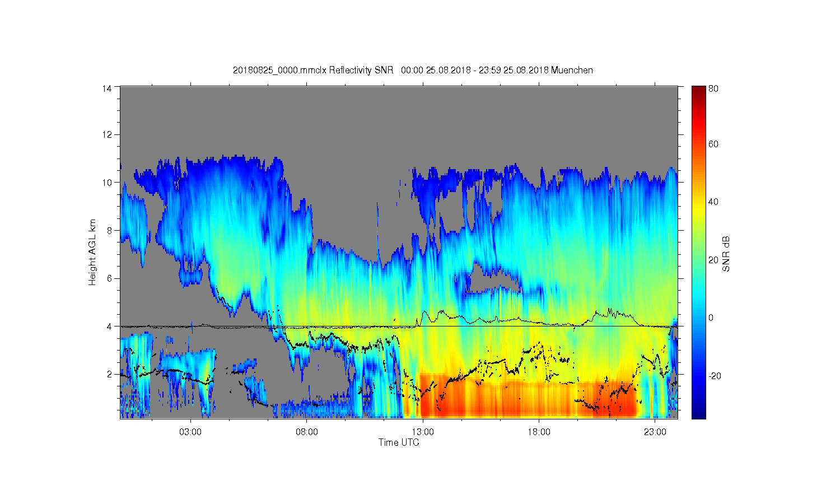The width and height of the screenshot is (840, 504).
Task: Click the 13:00 time tick label
Action: 423,432
